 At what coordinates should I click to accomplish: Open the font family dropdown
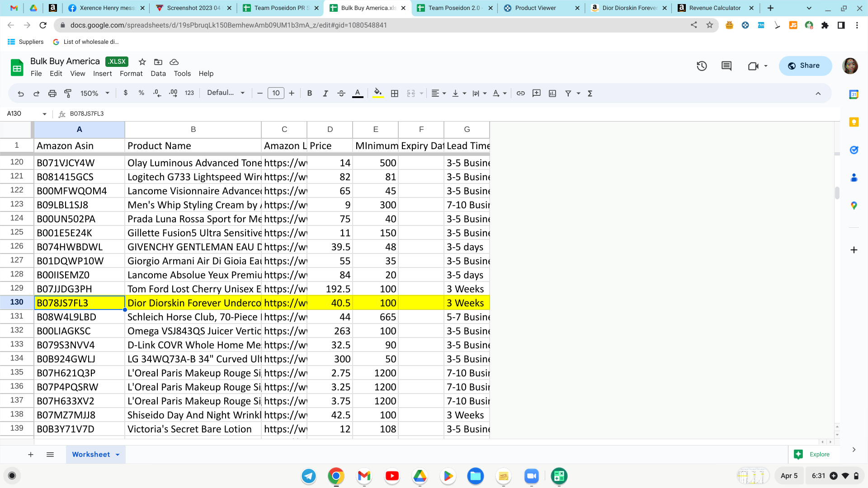click(x=226, y=93)
